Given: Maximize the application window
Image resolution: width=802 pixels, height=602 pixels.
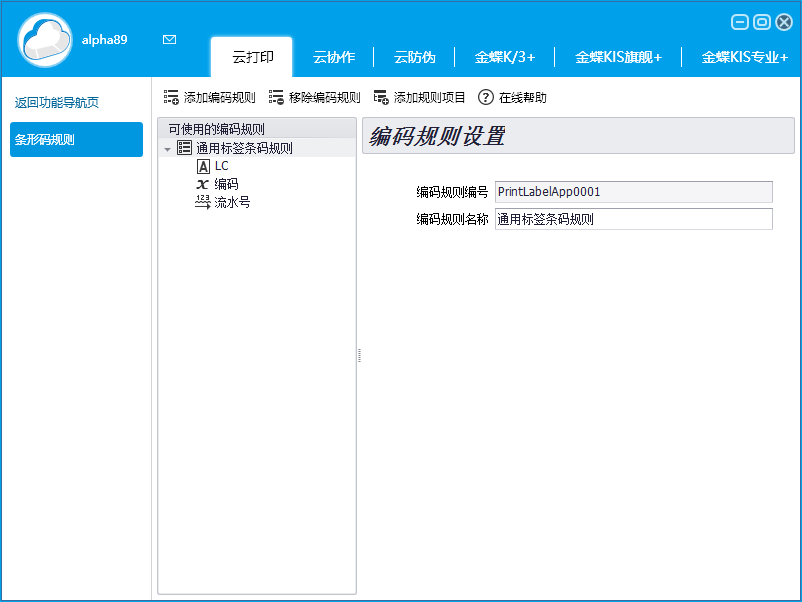Looking at the screenshot, I should click(x=762, y=22).
